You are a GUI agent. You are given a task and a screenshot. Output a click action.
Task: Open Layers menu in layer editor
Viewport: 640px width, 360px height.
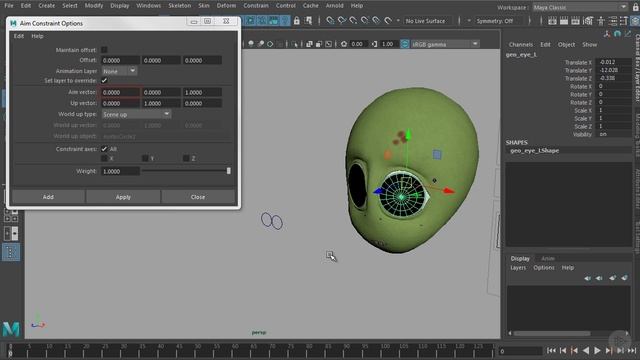click(518, 268)
